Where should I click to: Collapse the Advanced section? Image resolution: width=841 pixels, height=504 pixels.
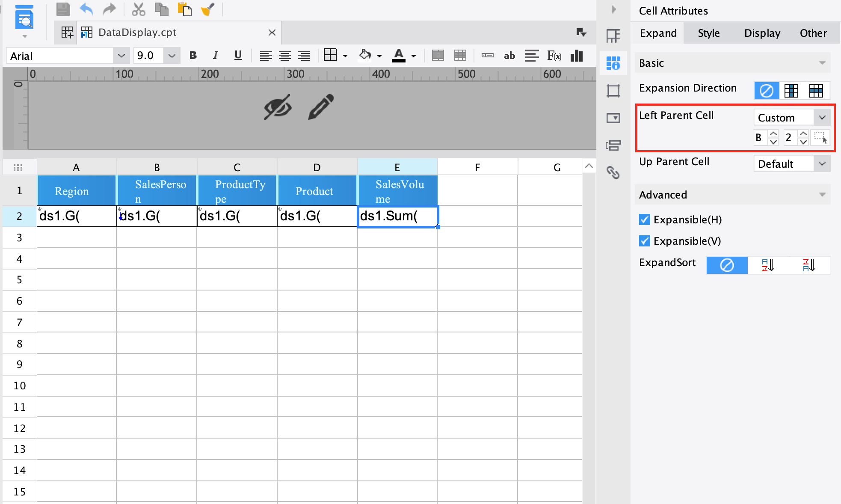823,194
